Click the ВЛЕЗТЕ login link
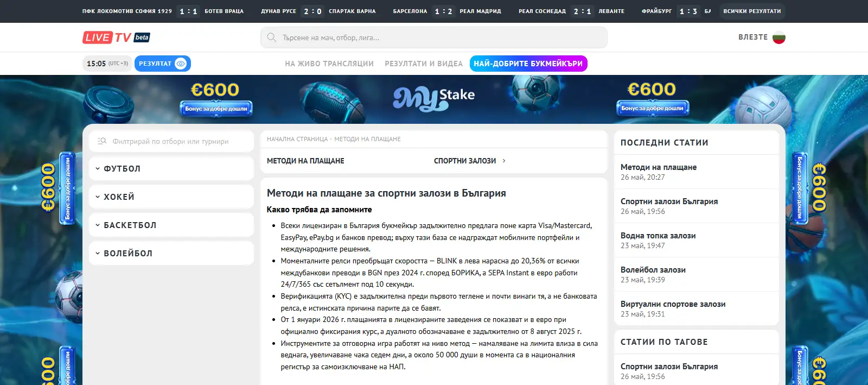868x385 pixels. click(753, 37)
